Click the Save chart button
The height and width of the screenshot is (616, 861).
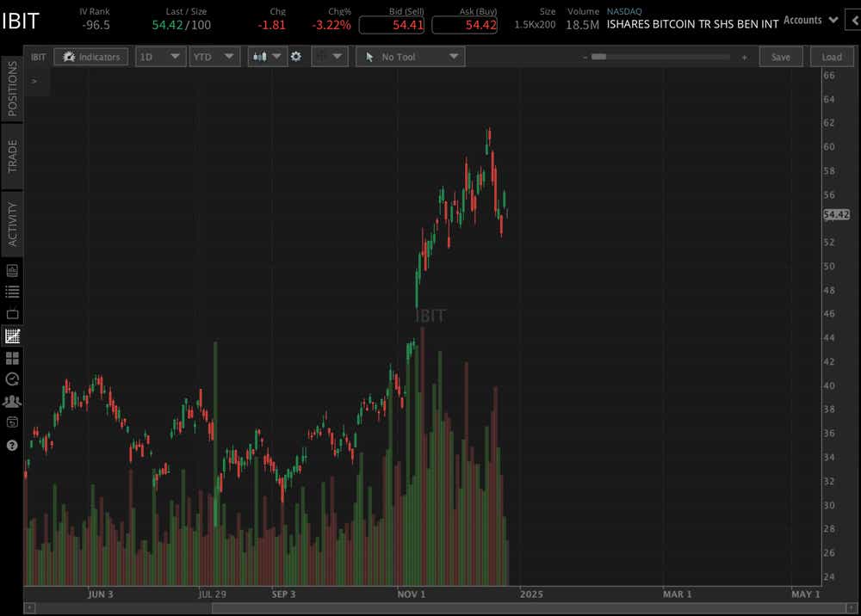[781, 57]
